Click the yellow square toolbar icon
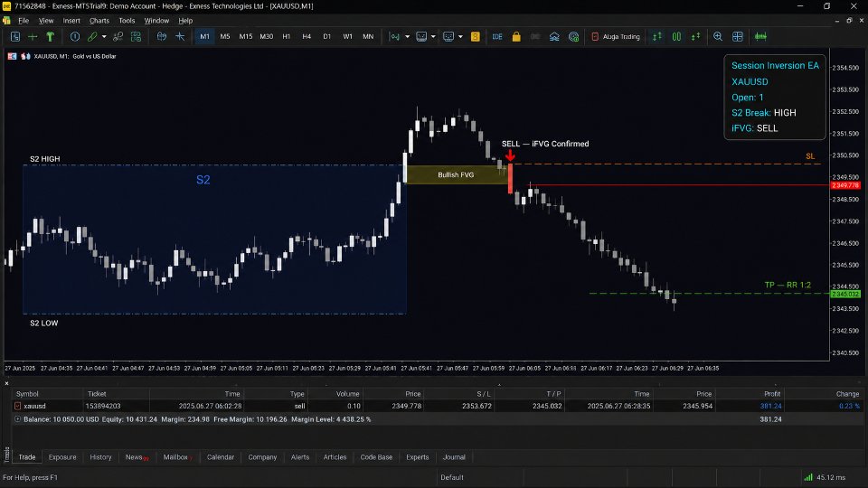 (x=475, y=36)
